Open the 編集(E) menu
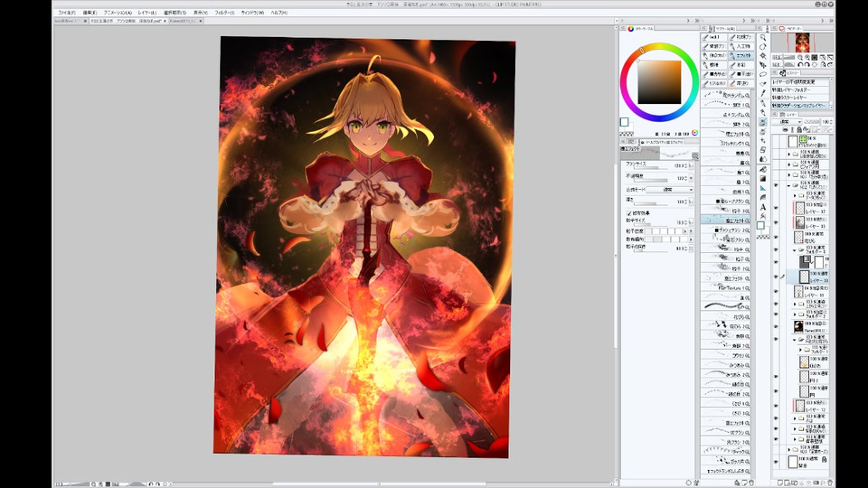The width and height of the screenshot is (868, 488). [90, 12]
